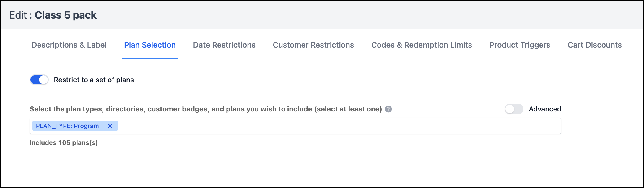
Task: Click the "Restrict to a set of plans" label
Action: (94, 80)
